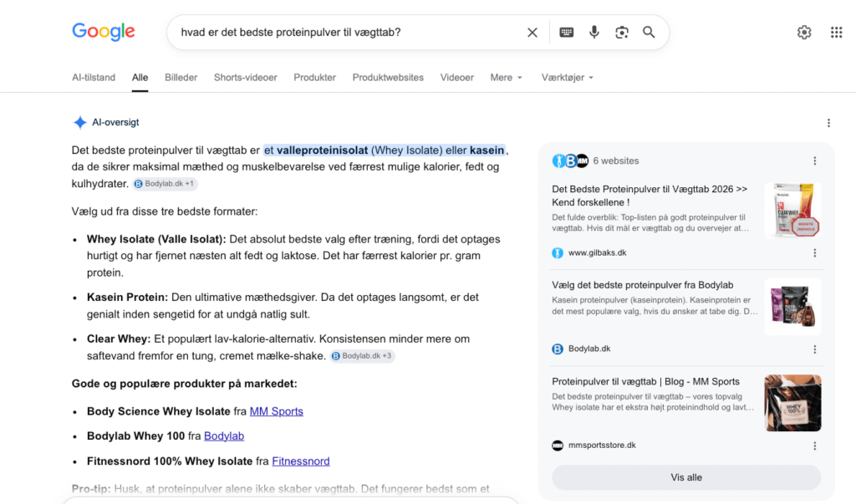Click 'Kasein Protein:' bullet heading
Viewport: 856px width, 504px height.
pos(127,298)
